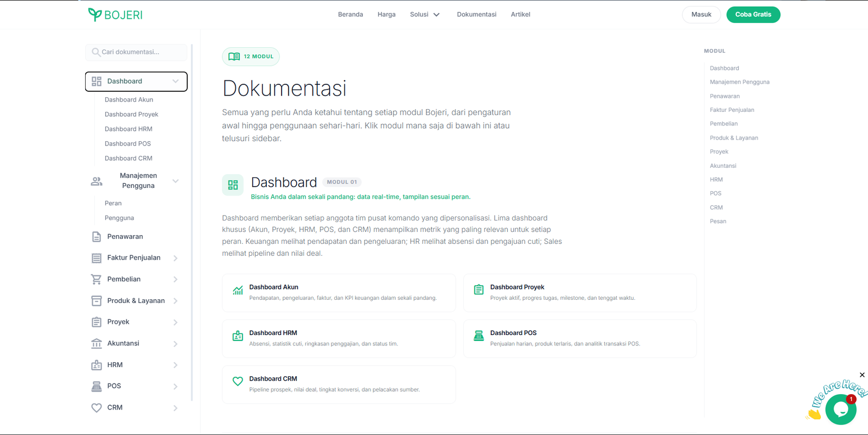Jump to Produk & Layanan in Modul list

[734, 138]
